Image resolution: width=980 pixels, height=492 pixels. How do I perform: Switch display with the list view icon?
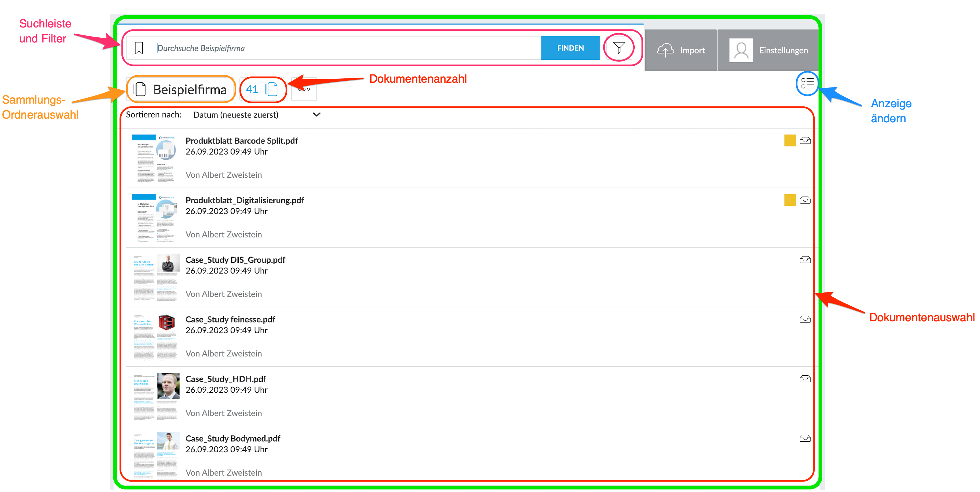(x=807, y=83)
